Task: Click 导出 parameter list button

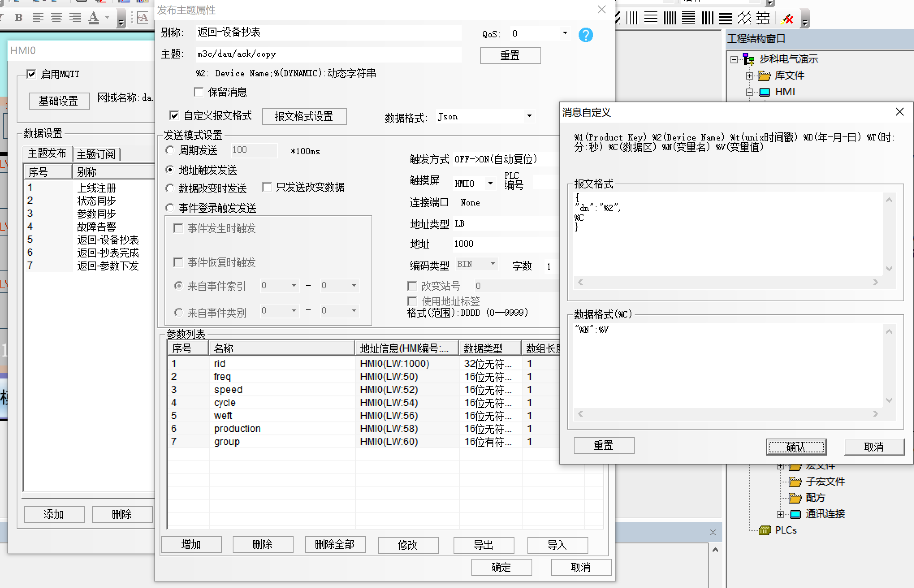Action: tap(484, 545)
